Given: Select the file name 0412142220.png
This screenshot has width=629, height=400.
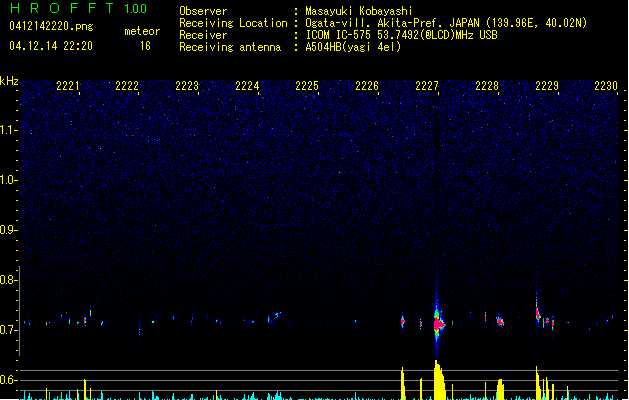Looking at the screenshot, I should (x=51, y=26).
